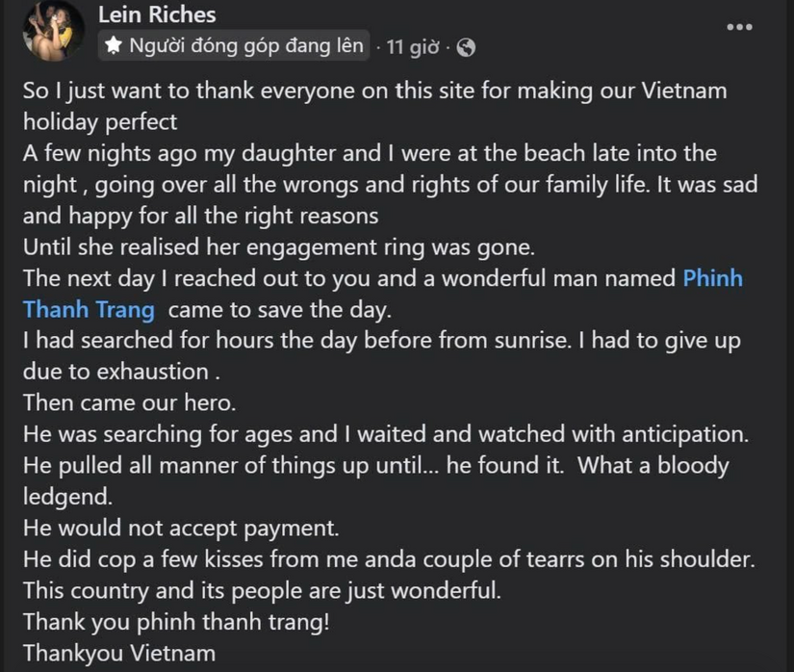Viewport: 794px width, 672px height.
Task: Open tagged profile via "Phinh" mention
Action: [x=712, y=278]
